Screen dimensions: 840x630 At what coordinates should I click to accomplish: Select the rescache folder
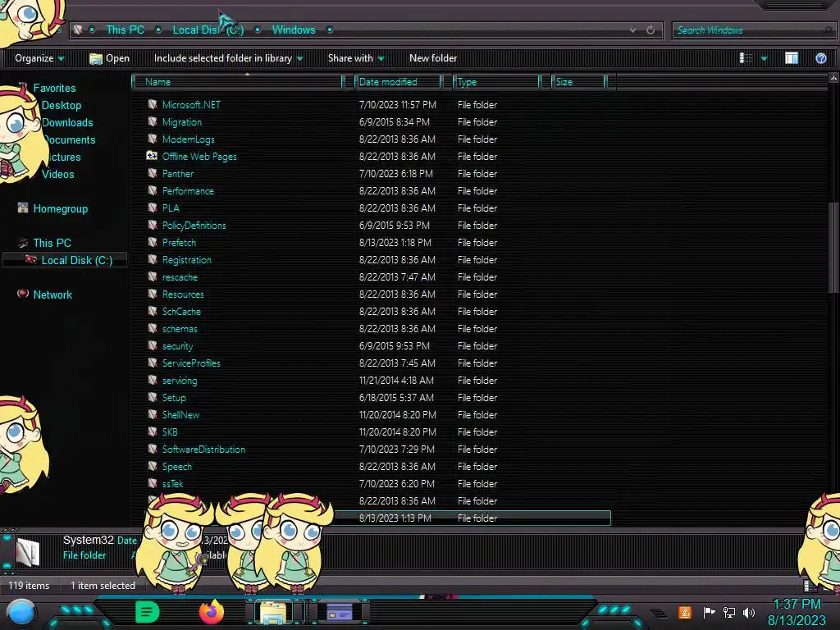[180, 277]
